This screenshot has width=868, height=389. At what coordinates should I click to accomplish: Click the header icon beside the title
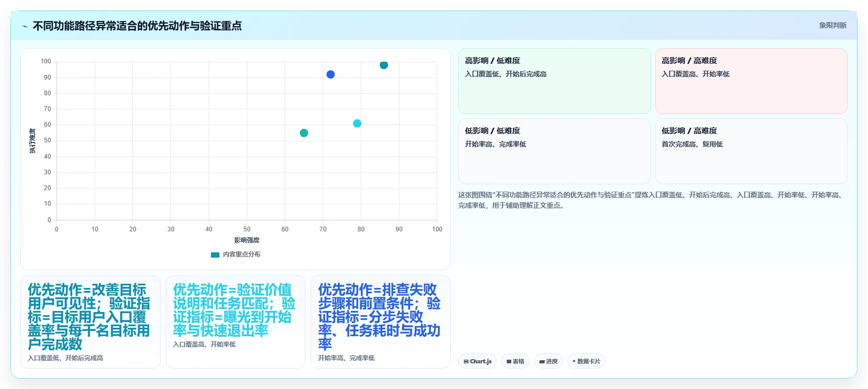(25, 26)
